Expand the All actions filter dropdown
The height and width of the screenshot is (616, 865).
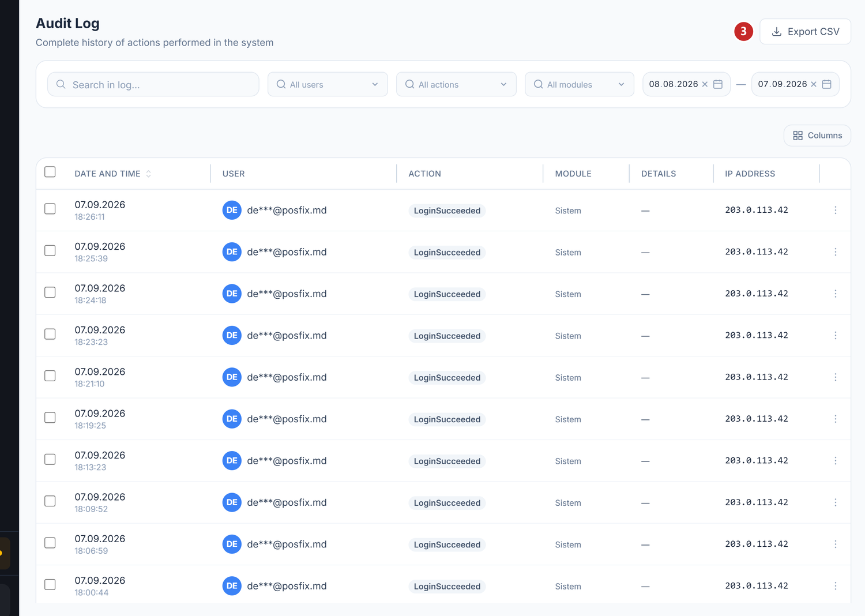tap(456, 84)
